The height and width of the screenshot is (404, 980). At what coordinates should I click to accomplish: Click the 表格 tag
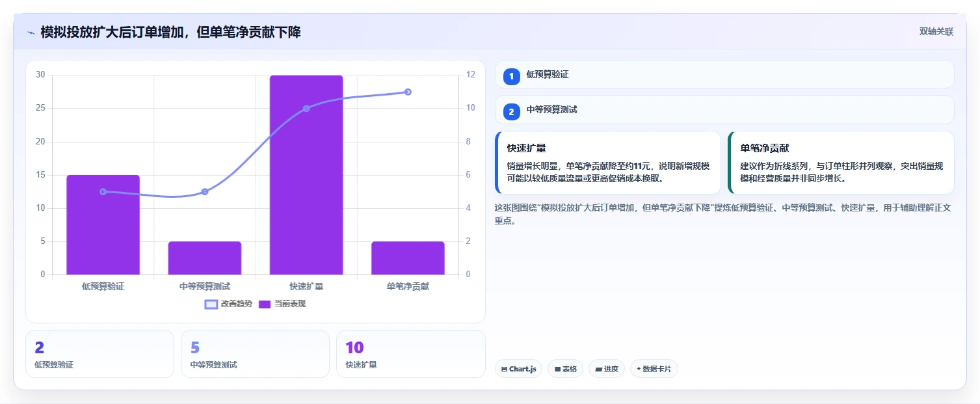click(565, 369)
